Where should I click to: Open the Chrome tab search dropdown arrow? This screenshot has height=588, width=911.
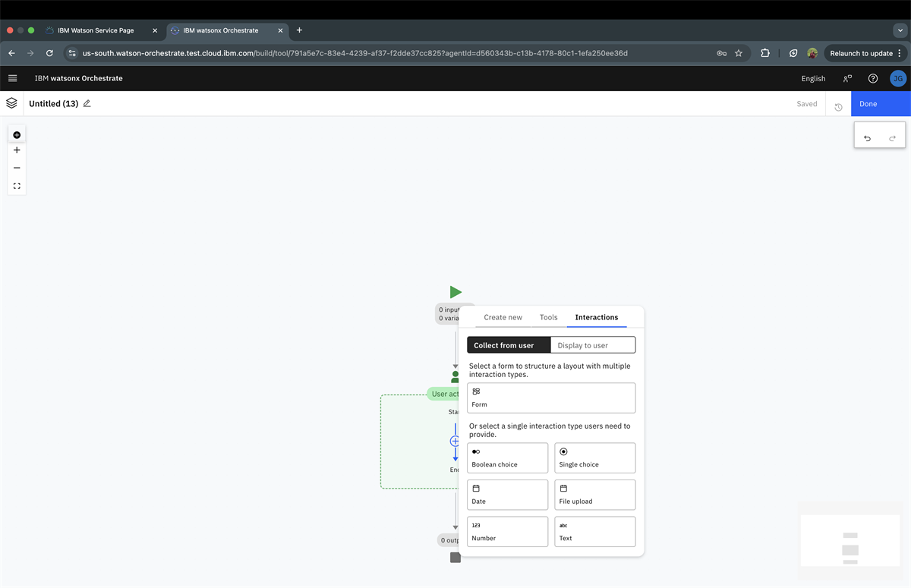(x=900, y=30)
